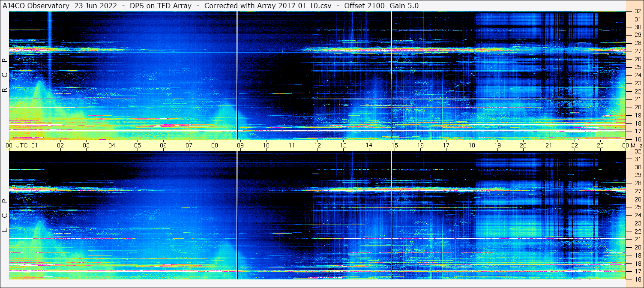Click the 16 MHz tick in LCP panel

[637, 279]
